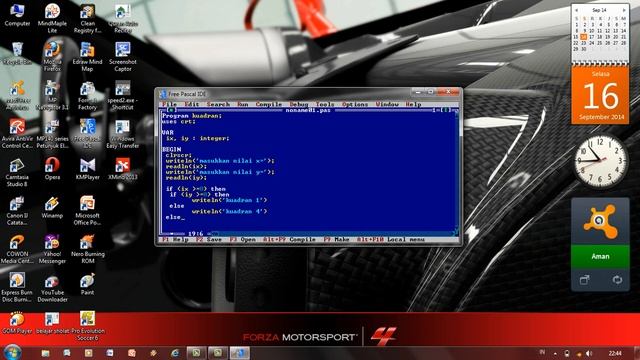
Task: Launch Paint from the desktop
Action: 87,284
